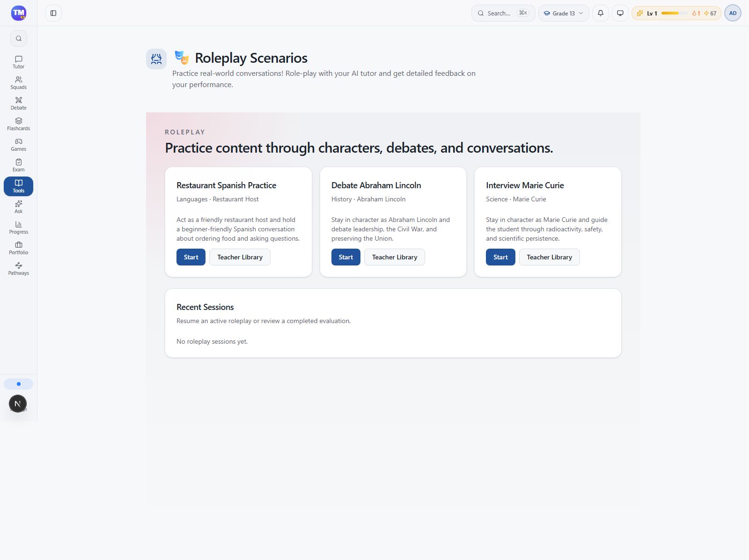
Task: Select the Tools sidebar item
Action: [x=18, y=186]
